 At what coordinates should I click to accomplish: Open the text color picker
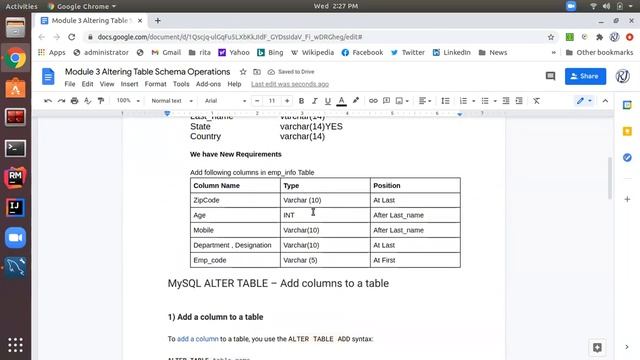[342, 101]
